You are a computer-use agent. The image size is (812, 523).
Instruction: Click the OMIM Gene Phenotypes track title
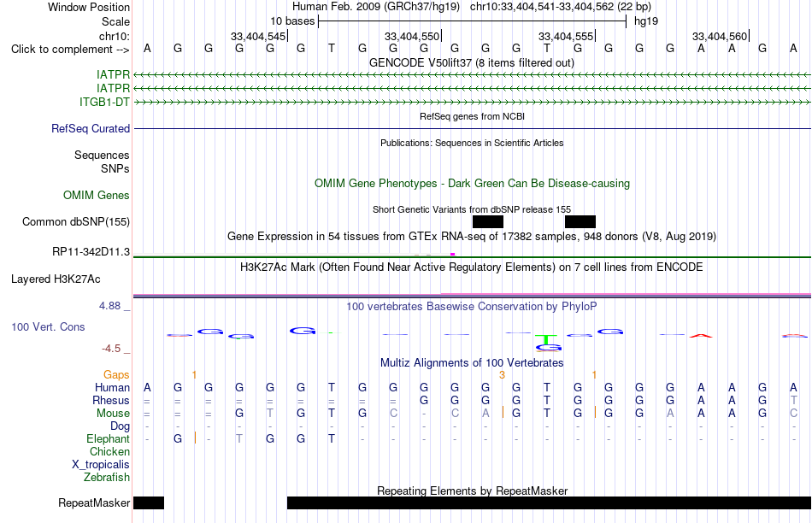[473, 184]
